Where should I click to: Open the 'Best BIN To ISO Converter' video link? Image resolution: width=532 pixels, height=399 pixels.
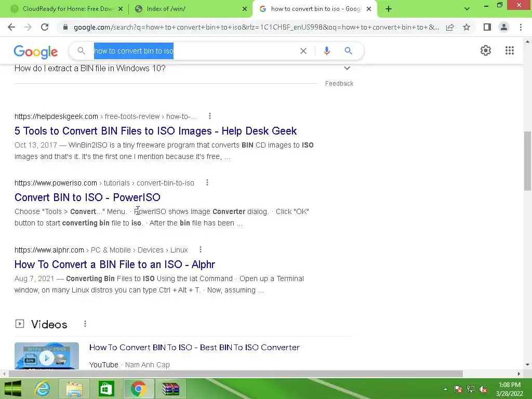pos(194,348)
